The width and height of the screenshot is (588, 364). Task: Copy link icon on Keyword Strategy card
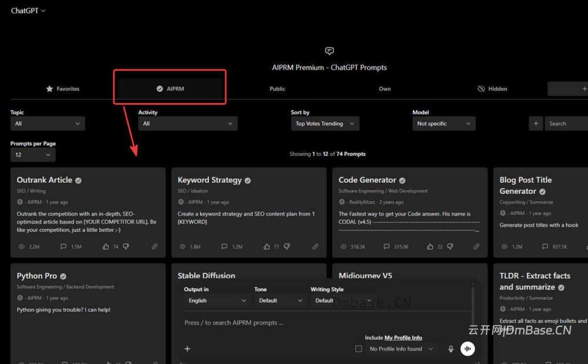(315, 246)
